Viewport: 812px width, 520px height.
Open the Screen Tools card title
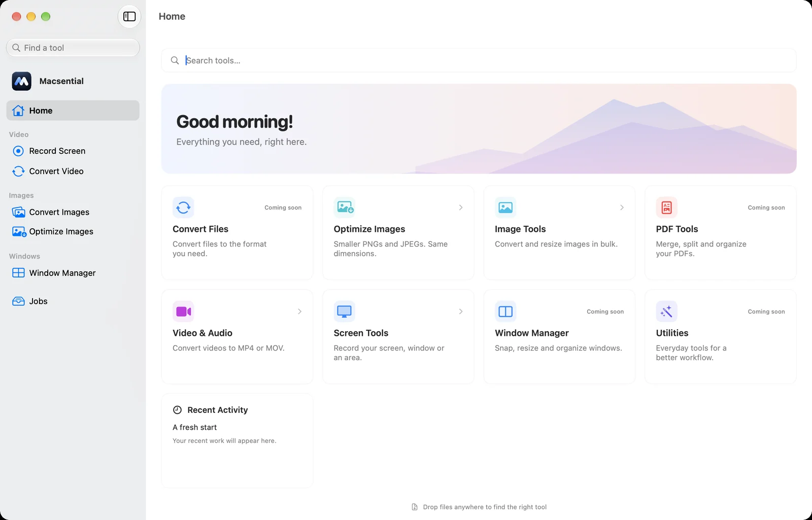click(x=361, y=333)
